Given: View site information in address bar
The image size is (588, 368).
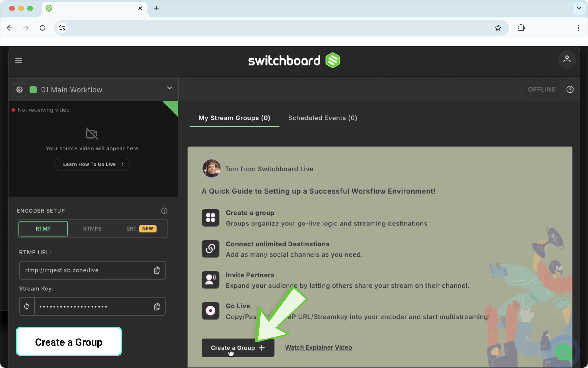Looking at the screenshot, I should (x=62, y=28).
